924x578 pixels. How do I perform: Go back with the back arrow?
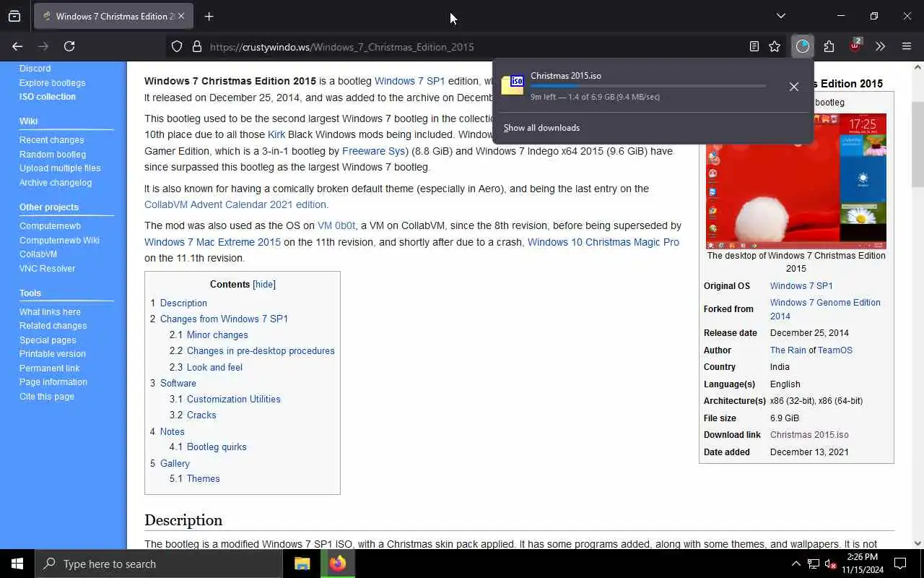(17, 46)
